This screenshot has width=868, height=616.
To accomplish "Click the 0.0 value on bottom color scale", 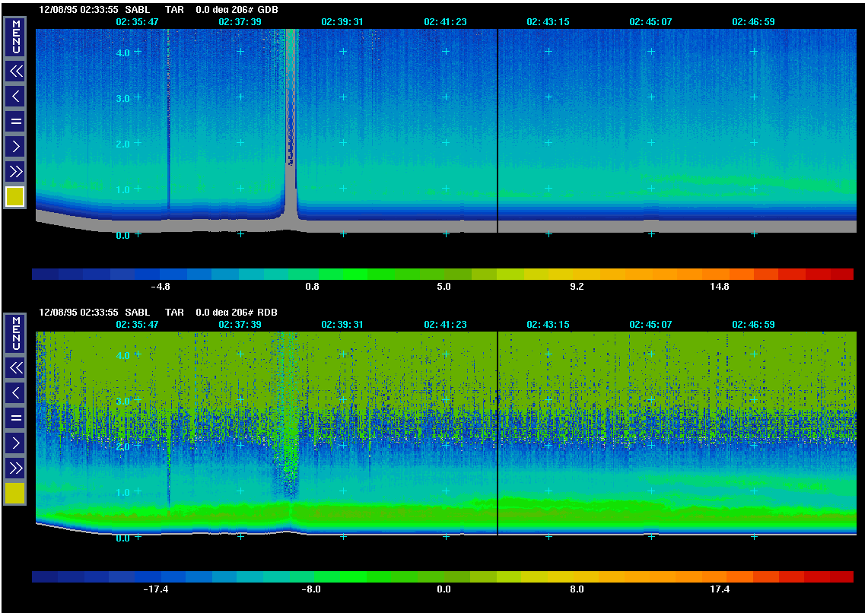I will 444,589.
